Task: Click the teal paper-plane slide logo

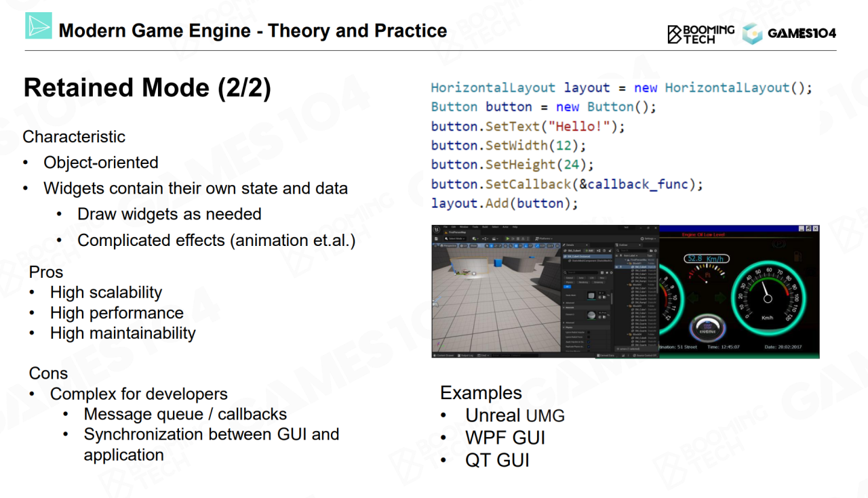Action: coord(39,26)
